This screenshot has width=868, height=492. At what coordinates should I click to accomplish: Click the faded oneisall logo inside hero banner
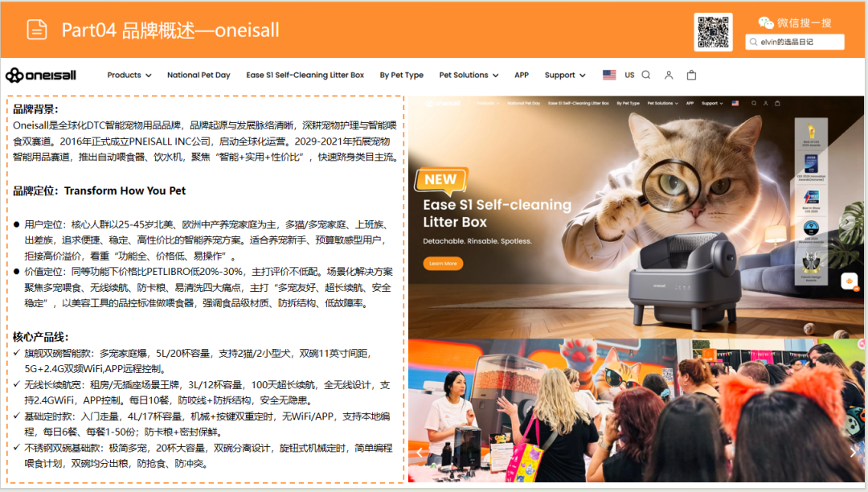pos(443,104)
